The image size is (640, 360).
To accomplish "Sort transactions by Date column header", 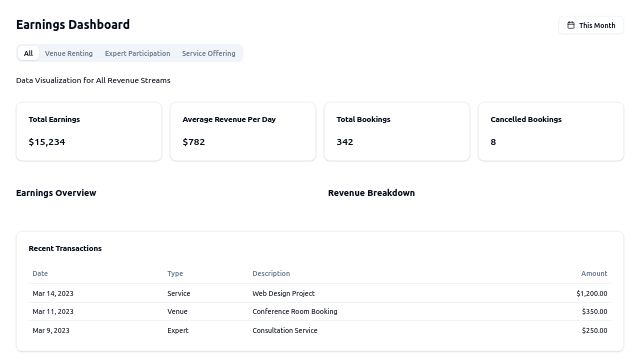I will (x=40, y=273).
